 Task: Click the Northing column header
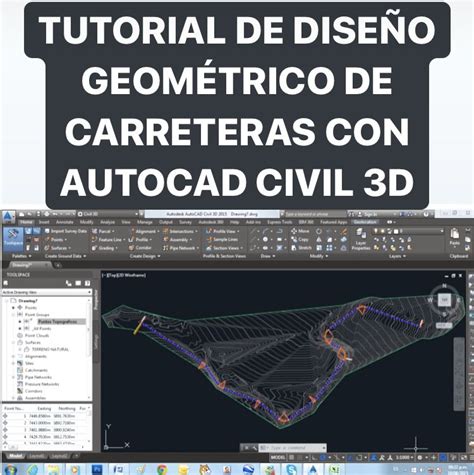coord(67,408)
